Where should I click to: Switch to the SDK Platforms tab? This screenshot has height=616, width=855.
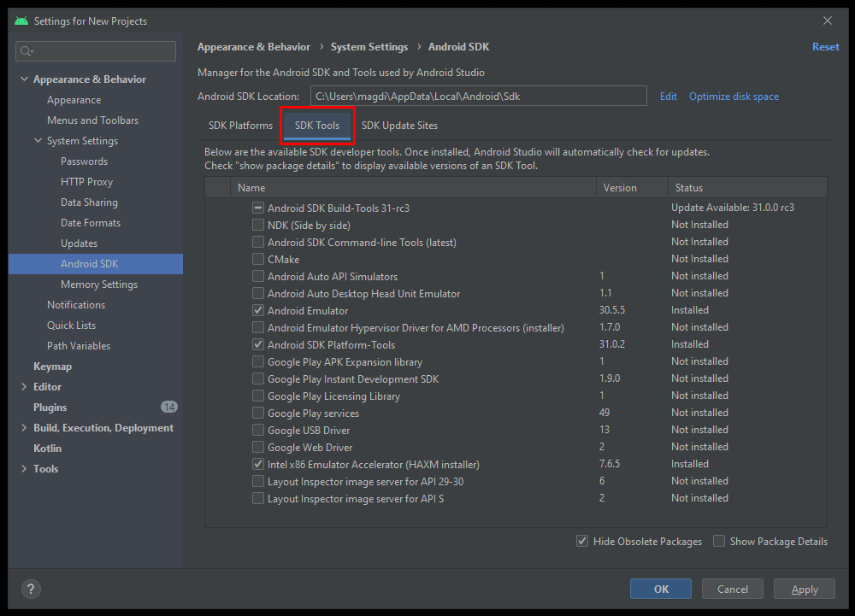click(x=240, y=126)
